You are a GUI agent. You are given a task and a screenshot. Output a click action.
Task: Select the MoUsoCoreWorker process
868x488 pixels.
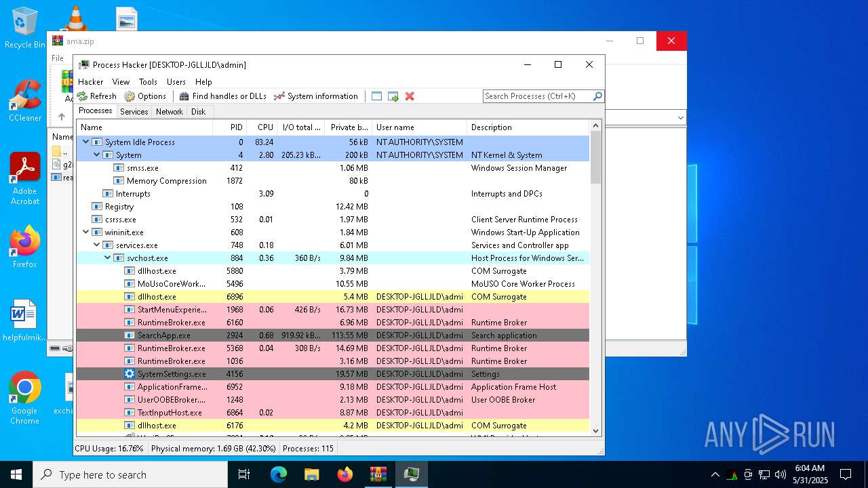click(x=333, y=284)
